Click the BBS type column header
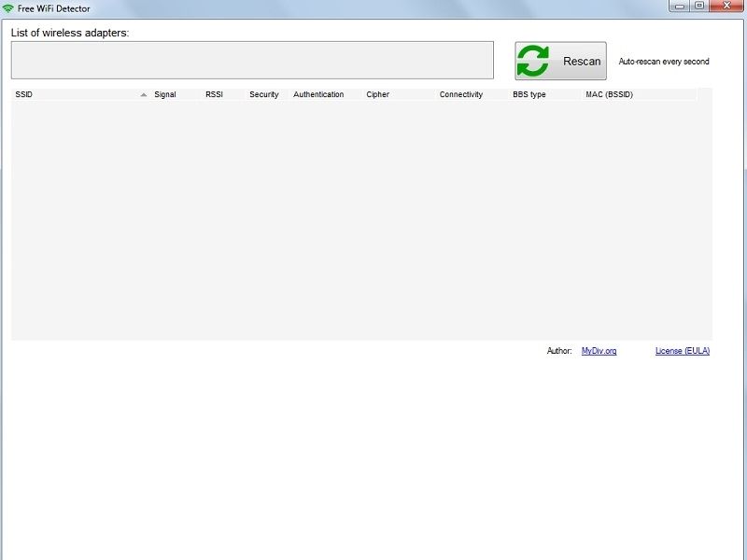The image size is (747, 560). (x=545, y=94)
